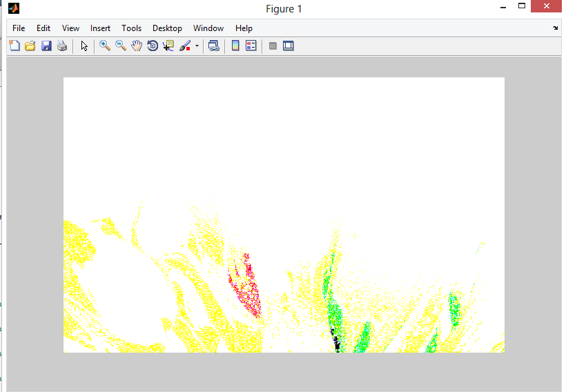The width and height of the screenshot is (566, 392).
Task: Activate the Zoom In tool
Action: (105, 46)
